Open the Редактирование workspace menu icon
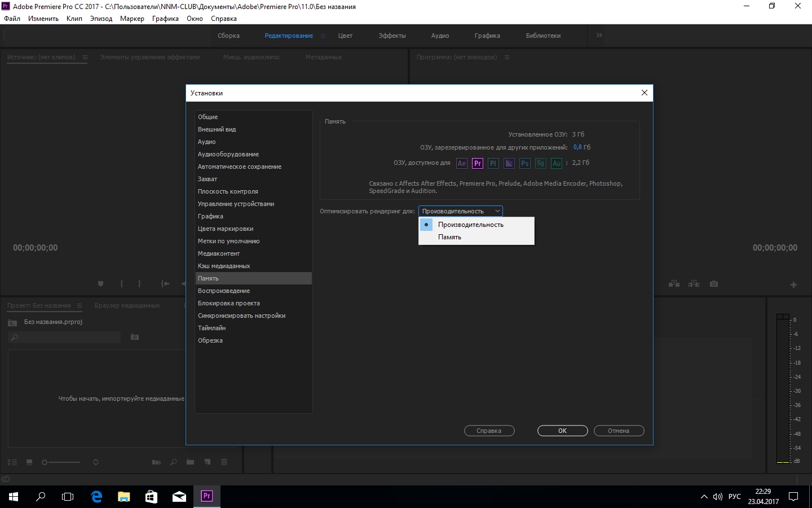Screen dimensions: 812x508 (323, 36)
